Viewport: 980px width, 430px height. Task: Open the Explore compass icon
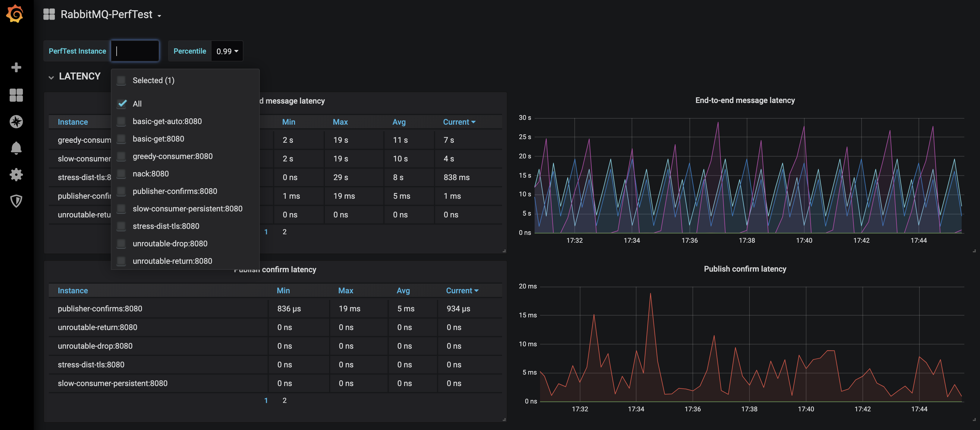coord(16,122)
